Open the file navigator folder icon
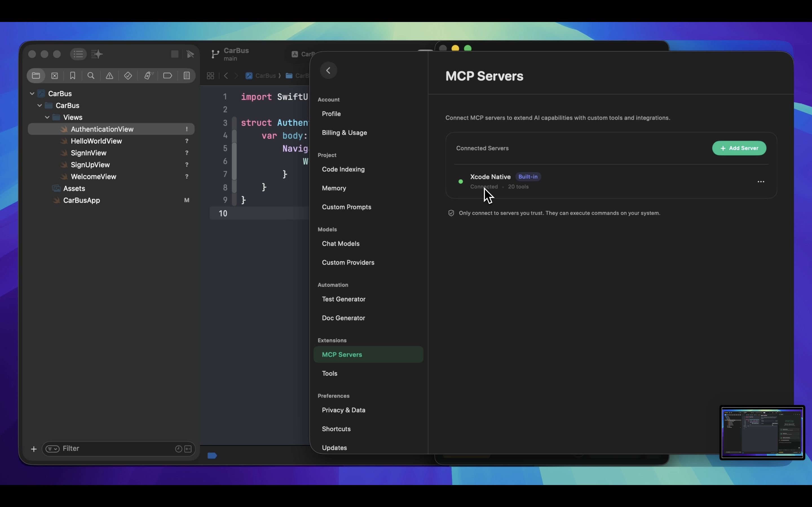The height and width of the screenshot is (507, 812). 36,76
